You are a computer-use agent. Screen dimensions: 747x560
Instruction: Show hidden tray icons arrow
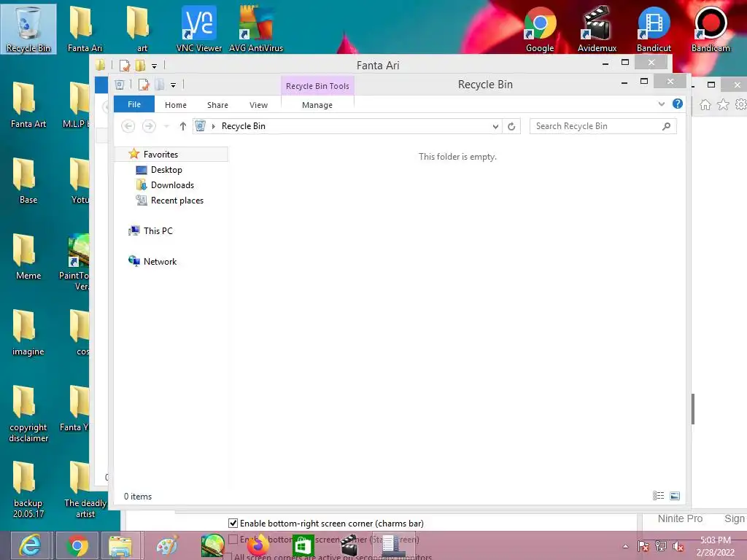pyautogui.click(x=625, y=546)
